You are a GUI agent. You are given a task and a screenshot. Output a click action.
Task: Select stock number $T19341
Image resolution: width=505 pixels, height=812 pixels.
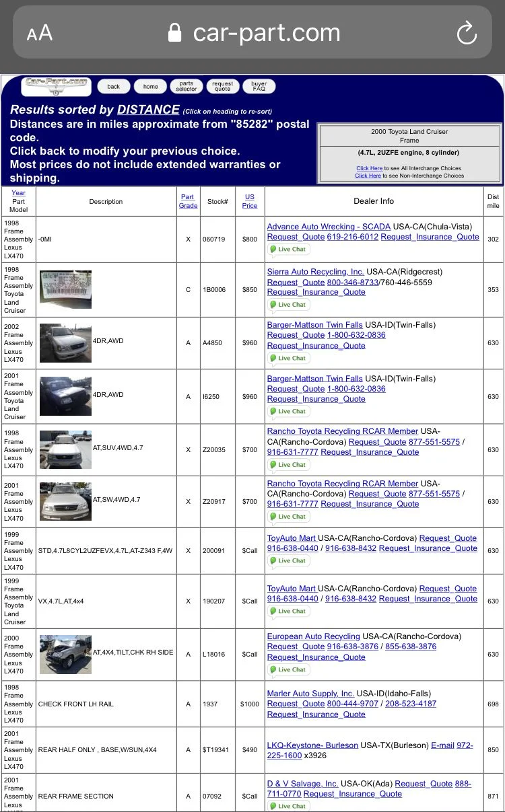tap(215, 749)
